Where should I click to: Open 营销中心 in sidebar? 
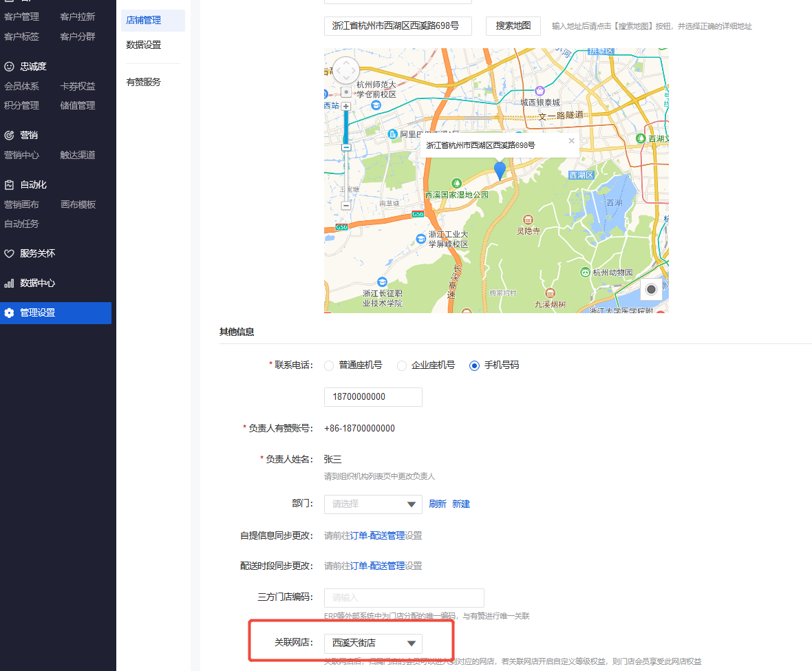tap(22, 156)
